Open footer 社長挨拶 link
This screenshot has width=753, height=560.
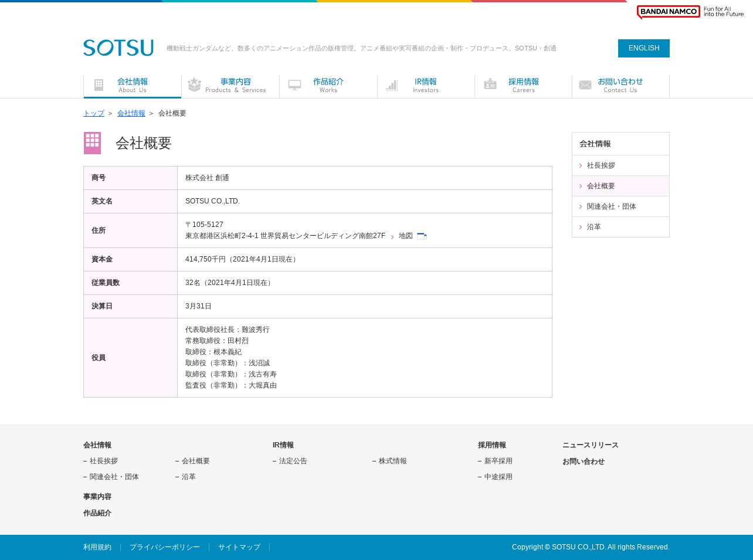coord(104,461)
